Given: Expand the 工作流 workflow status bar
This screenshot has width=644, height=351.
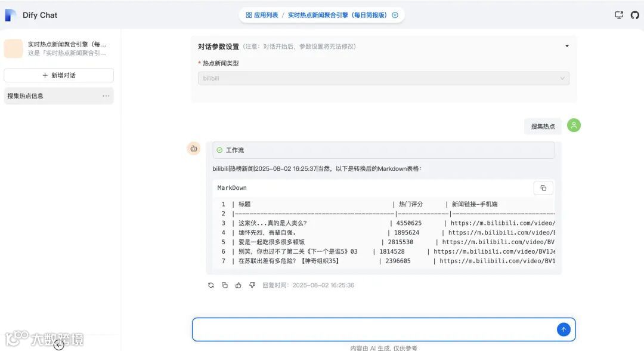Looking at the screenshot, I should click(383, 150).
